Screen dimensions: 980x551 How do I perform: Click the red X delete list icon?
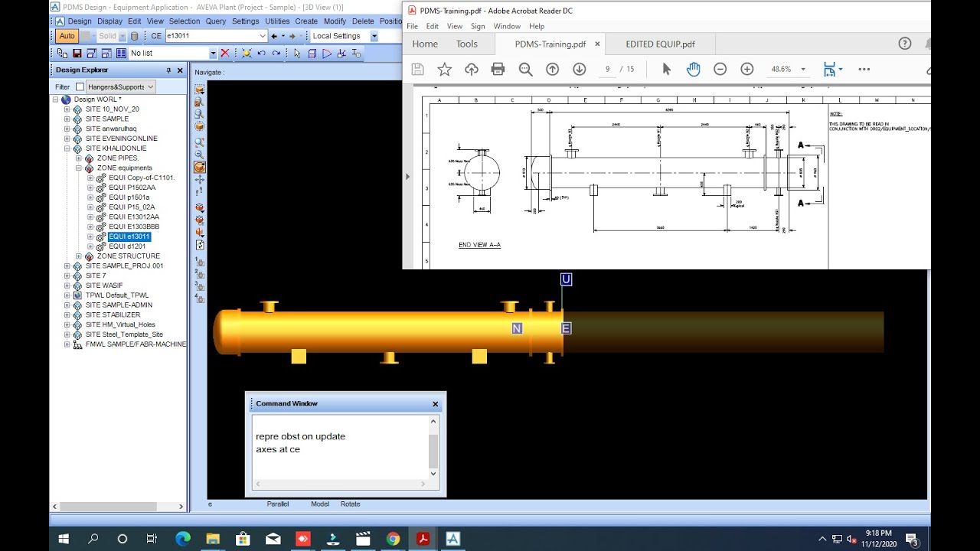(x=225, y=54)
